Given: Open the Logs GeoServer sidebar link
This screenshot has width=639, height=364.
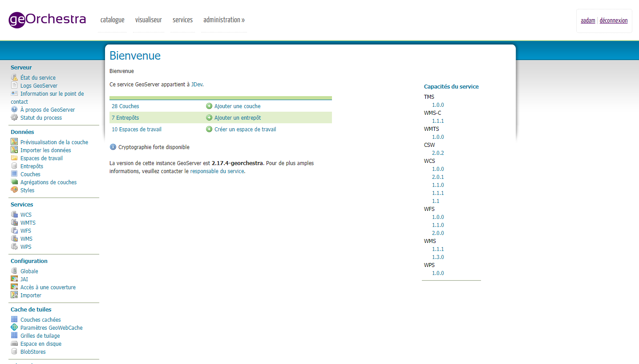Looking at the screenshot, I should [39, 86].
